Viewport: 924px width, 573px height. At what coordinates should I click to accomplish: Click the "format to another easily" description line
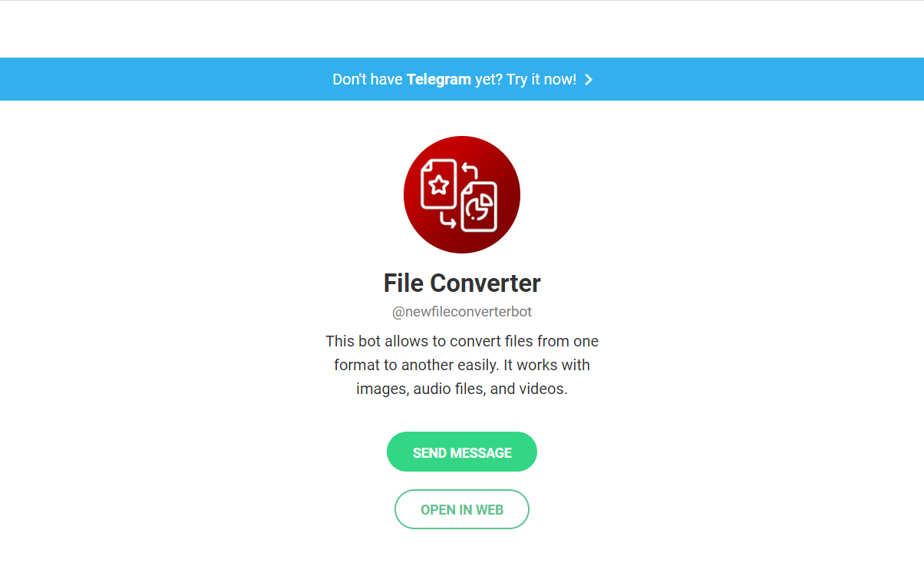click(x=462, y=364)
